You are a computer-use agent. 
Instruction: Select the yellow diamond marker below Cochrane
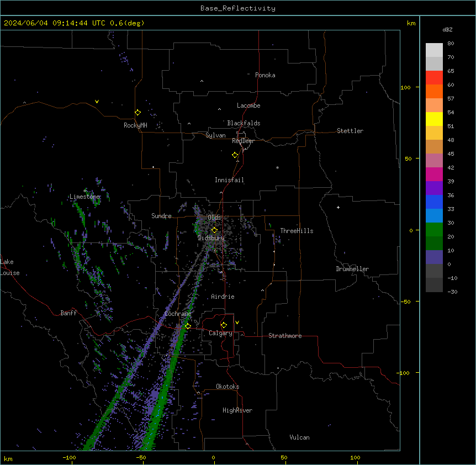click(x=188, y=326)
